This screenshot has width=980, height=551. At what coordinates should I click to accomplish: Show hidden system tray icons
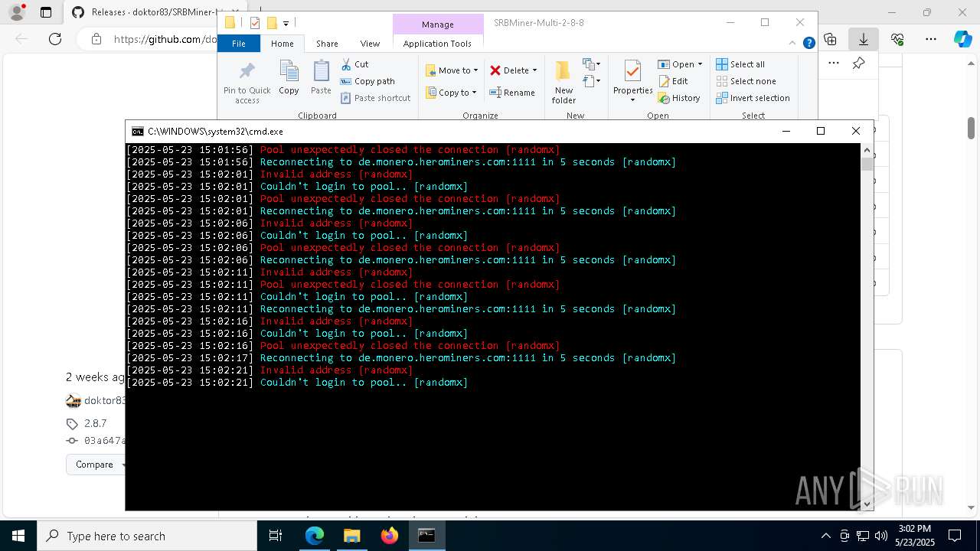(x=825, y=536)
